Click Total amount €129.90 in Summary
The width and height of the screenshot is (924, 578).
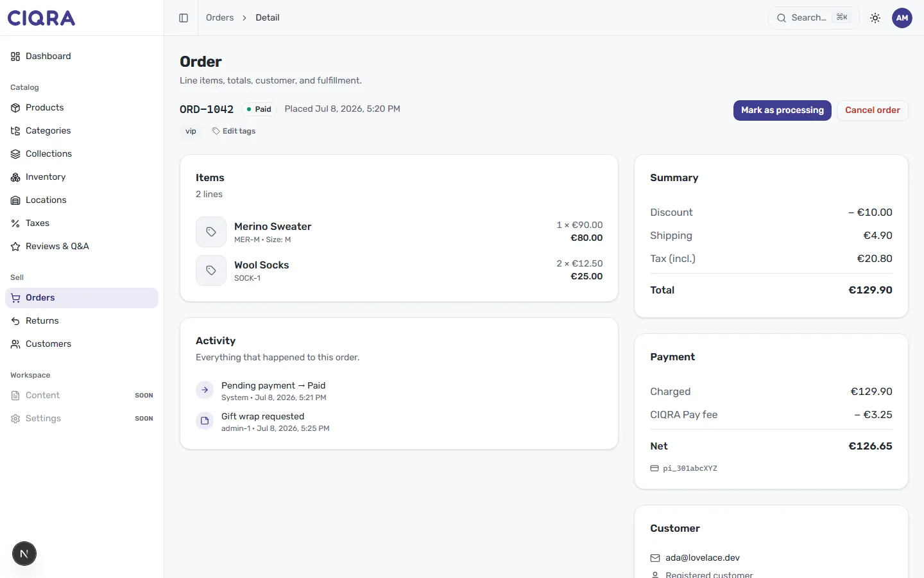click(x=870, y=290)
